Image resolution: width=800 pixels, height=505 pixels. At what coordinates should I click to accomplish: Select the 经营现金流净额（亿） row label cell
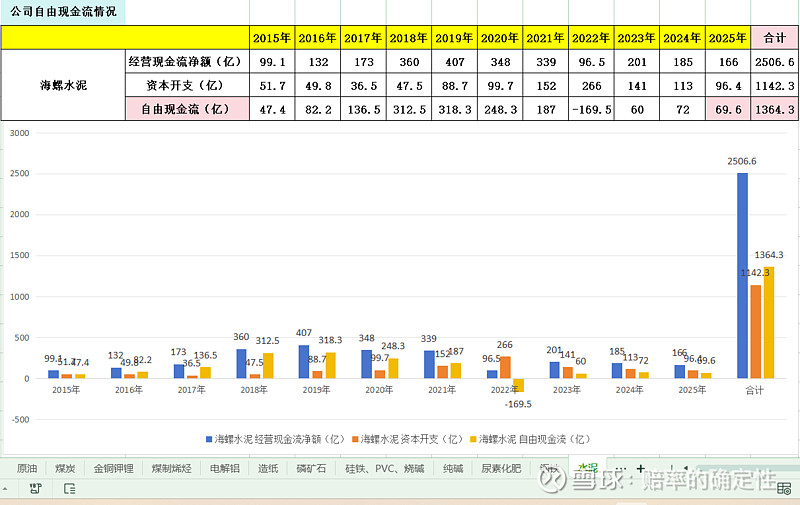coord(187,62)
